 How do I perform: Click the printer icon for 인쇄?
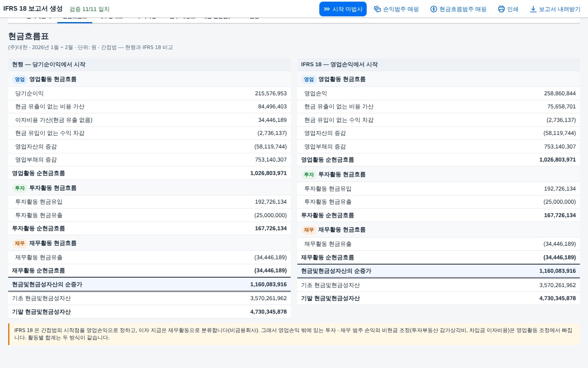click(x=501, y=9)
